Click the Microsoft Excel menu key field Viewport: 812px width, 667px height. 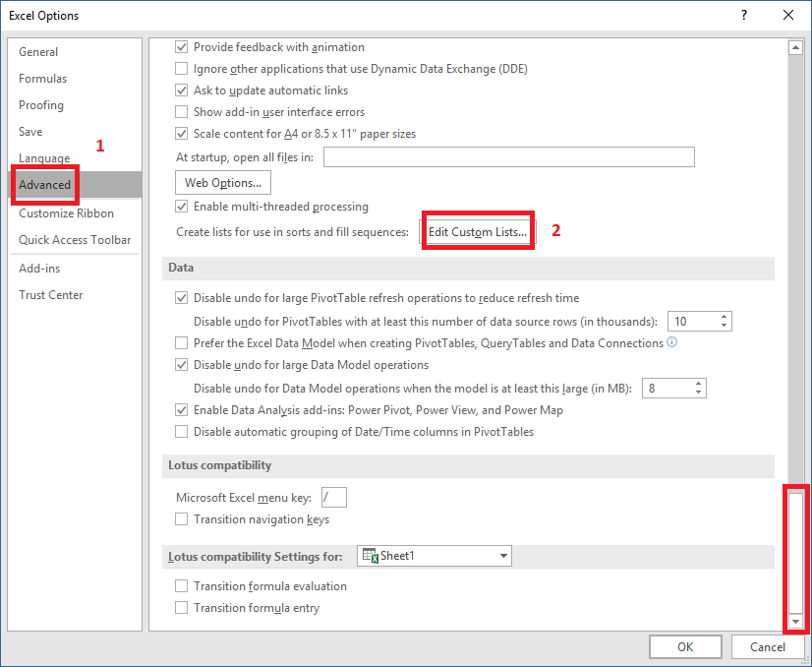point(333,498)
